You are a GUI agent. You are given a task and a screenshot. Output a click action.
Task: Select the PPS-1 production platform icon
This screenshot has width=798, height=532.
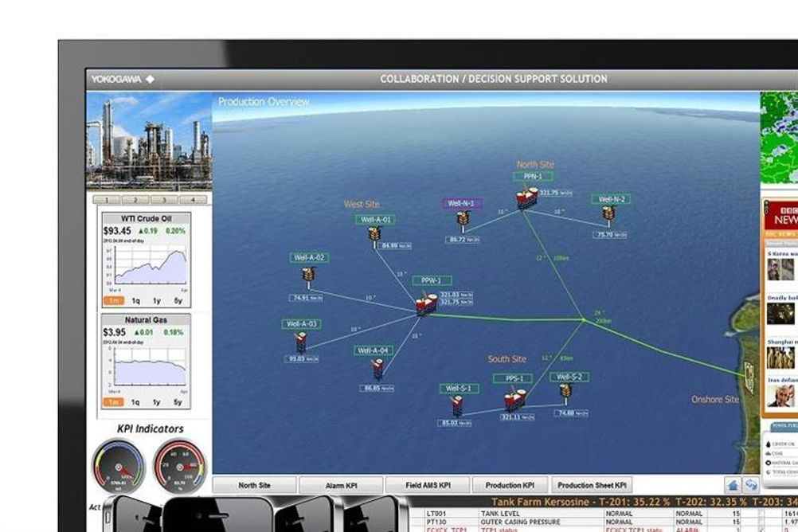point(514,399)
